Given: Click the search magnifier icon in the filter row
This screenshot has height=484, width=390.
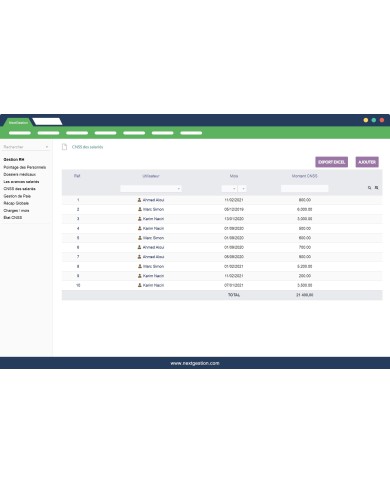Looking at the screenshot, I should 369,188.
